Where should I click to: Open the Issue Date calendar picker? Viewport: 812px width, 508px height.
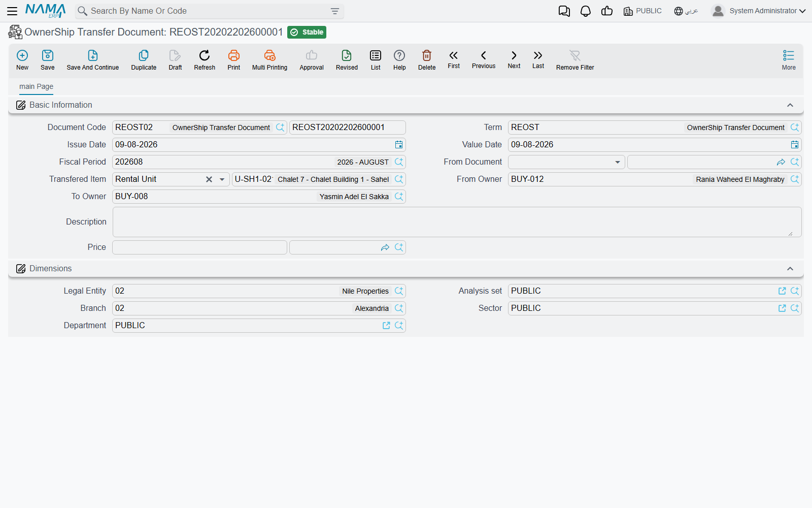pos(399,145)
